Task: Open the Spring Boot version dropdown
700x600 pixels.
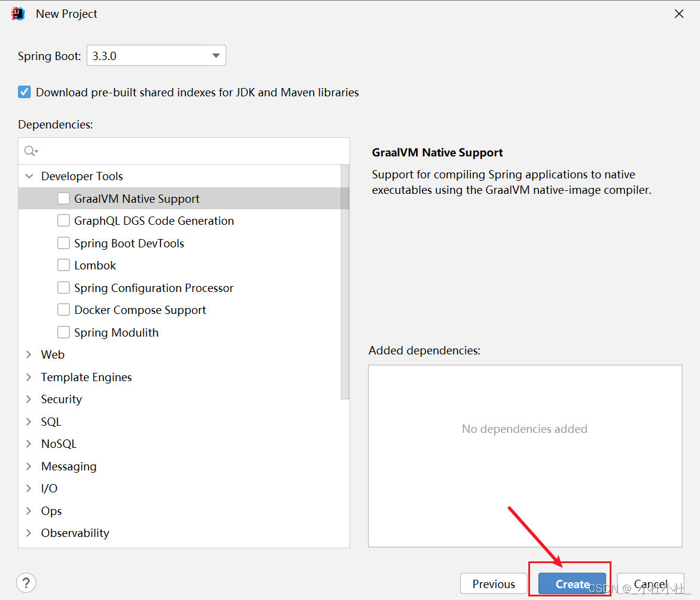Action: (x=156, y=55)
